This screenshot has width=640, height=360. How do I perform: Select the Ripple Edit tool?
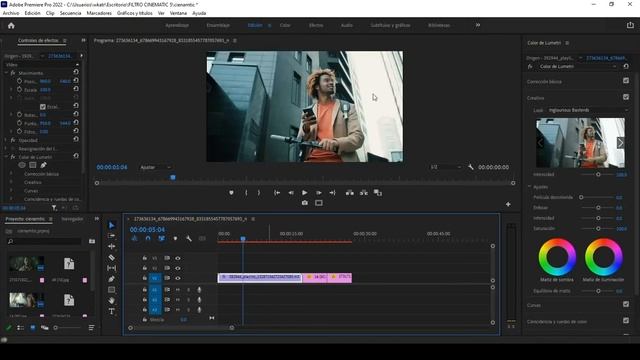tap(111, 247)
